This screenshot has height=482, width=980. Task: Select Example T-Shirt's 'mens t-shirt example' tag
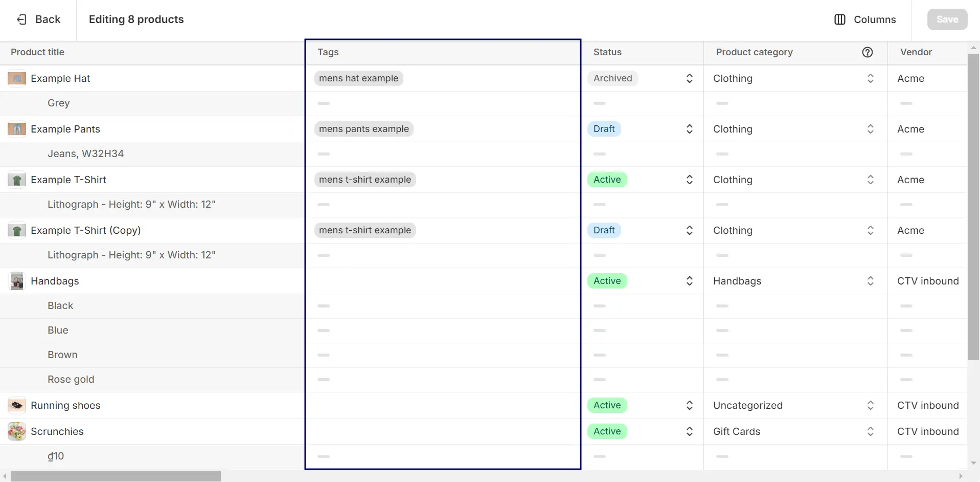(365, 180)
